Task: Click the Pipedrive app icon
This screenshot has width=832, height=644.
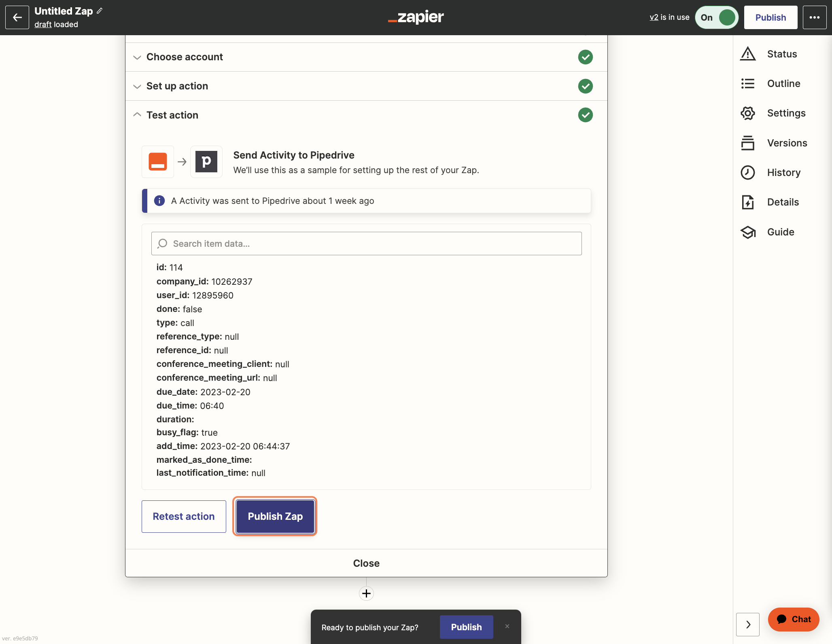Action: pos(206,162)
